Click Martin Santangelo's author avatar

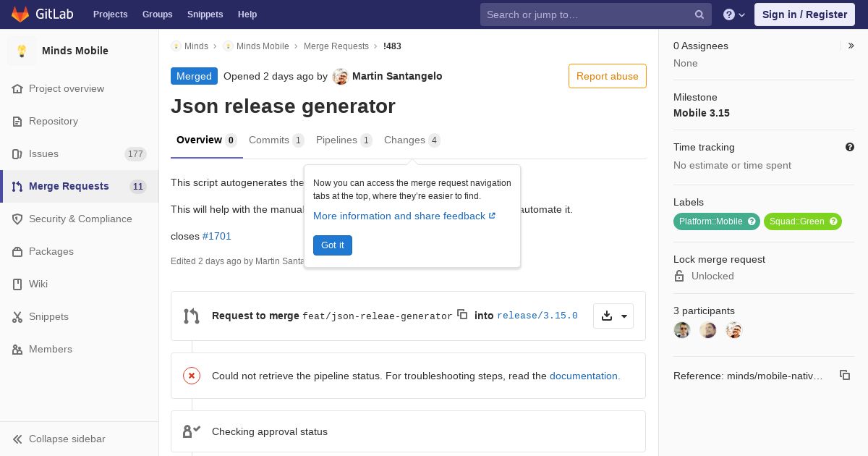point(340,76)
